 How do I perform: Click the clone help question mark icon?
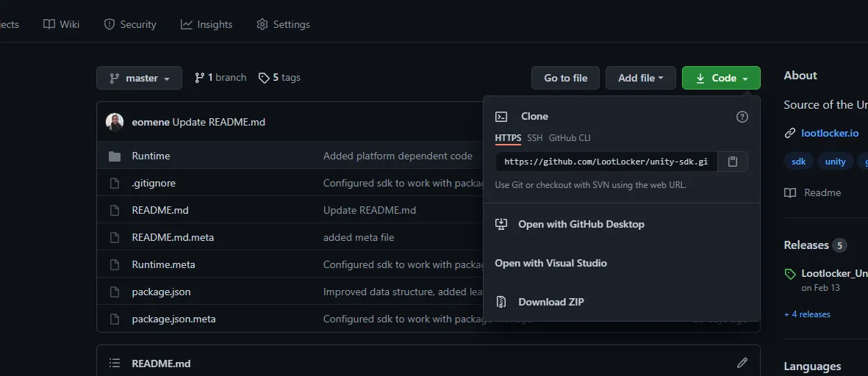(742, 117)
